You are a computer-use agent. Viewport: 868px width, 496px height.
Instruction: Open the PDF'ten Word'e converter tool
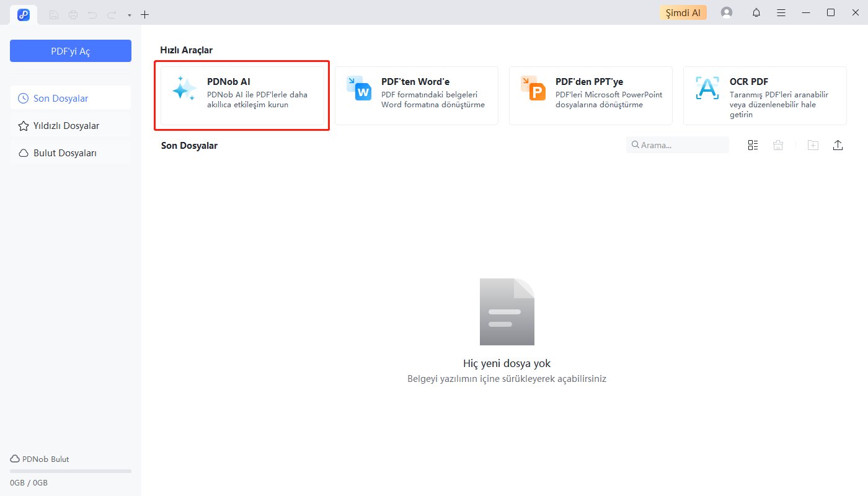(416, 95)
